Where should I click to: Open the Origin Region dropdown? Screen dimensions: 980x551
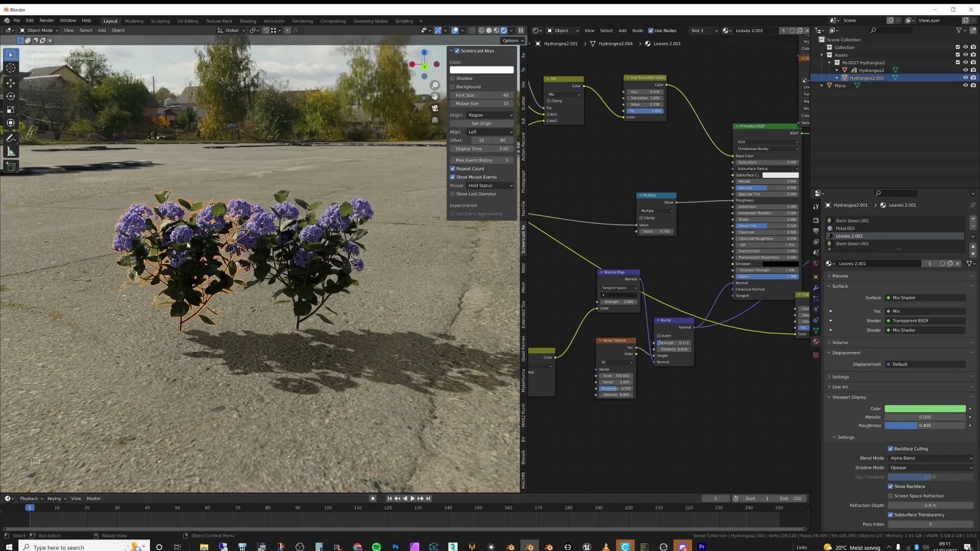click(490, 115)
